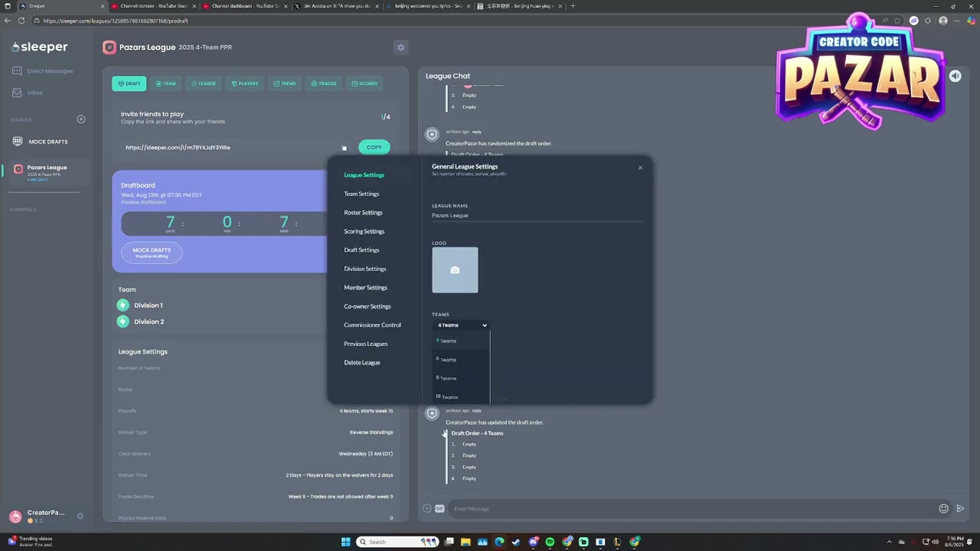Image resolution: width=980 pixels, height=551 pixels.
Task: Reload the page with the refresh icon
Action: click(22, 21)
